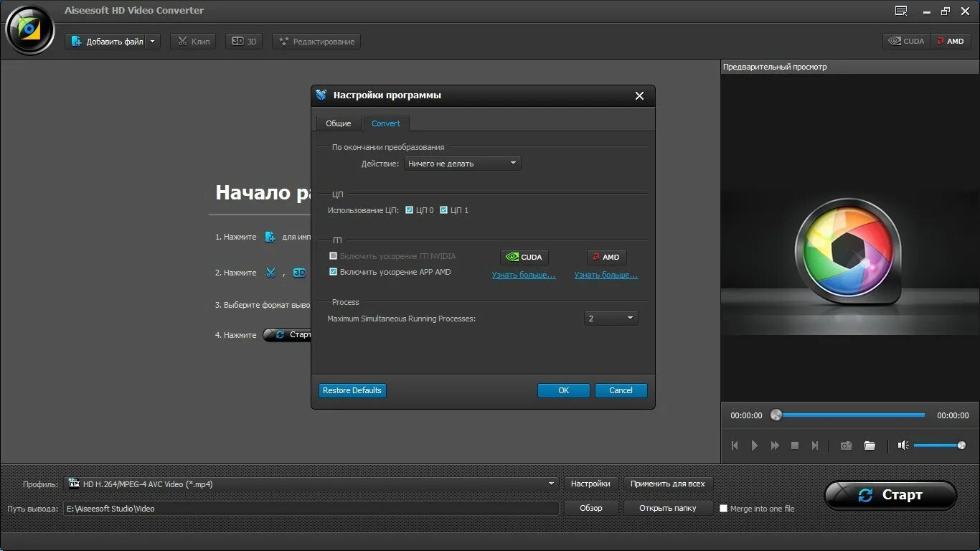Open the snapshot folder icon
This screenshot has height=551, width=980.
tap(870, 446)
